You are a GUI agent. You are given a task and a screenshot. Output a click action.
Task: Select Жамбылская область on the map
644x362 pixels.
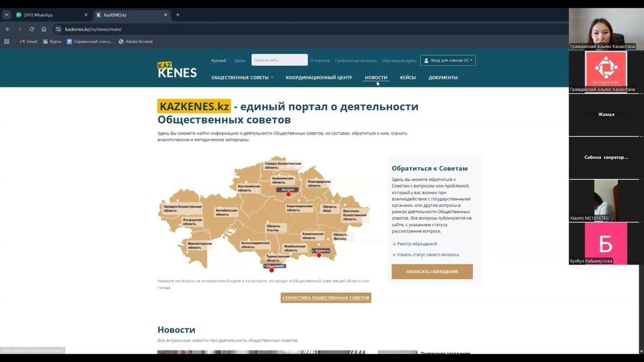(x=295, y=248)
